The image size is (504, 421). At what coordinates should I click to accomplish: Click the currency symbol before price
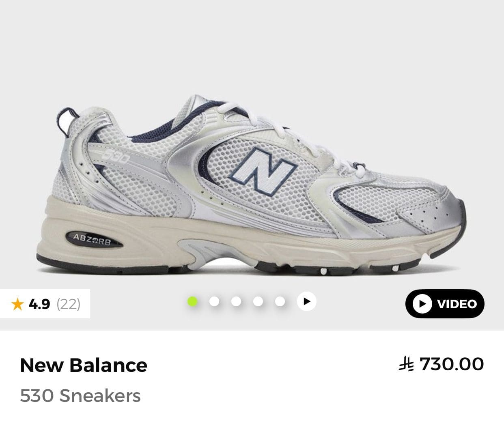[x=406, y=364]
